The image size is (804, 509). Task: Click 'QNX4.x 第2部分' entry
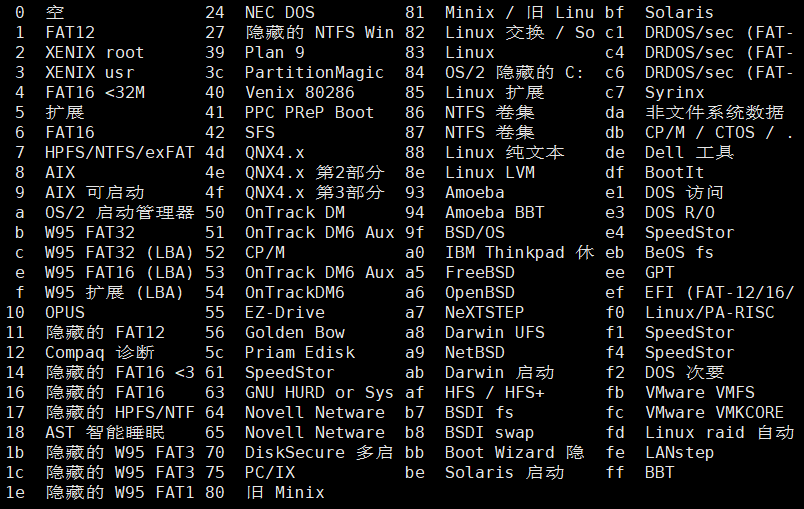click(x=314, y=172)
